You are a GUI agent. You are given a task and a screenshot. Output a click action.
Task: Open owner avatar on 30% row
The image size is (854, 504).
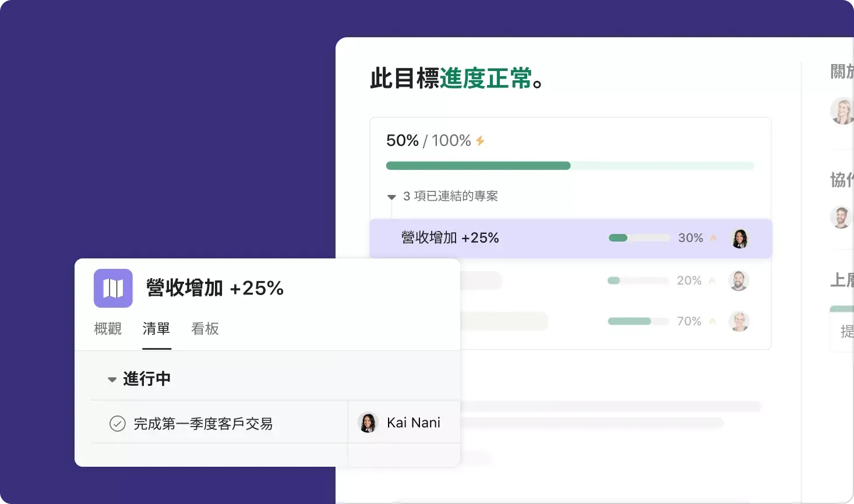tap(740, 238)
